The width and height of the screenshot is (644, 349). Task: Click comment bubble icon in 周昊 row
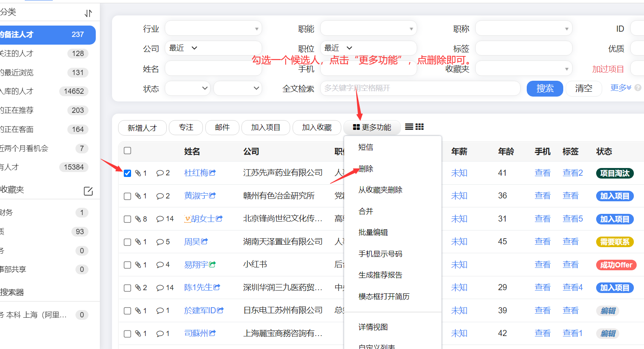[x=160, y=242]
